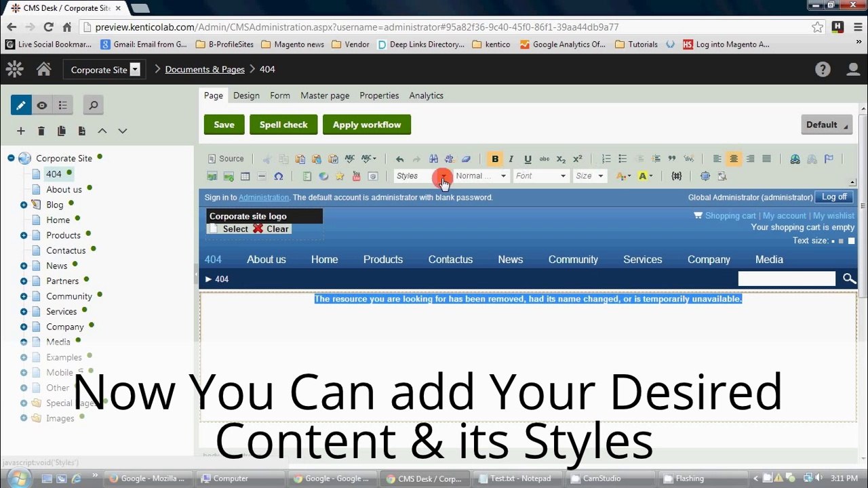Undo last edit in editor toolbar
The height and width of the screenshot is (488, 868).
400,159
